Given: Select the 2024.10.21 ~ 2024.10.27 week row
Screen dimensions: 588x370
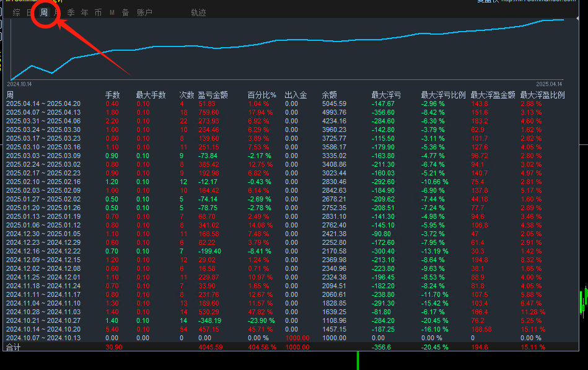Looking at the screenshot, I should click(x=43, y=320).
